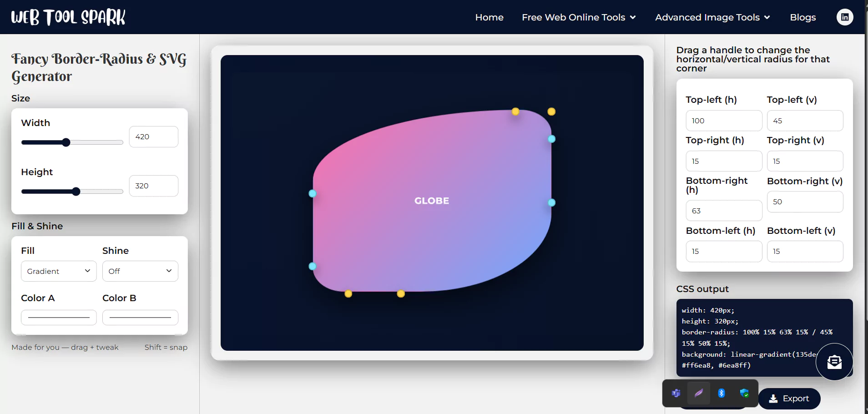The height and width of the screenshot is (414, 868).
Task: Click the Color A input field
Action: point(58,317)
